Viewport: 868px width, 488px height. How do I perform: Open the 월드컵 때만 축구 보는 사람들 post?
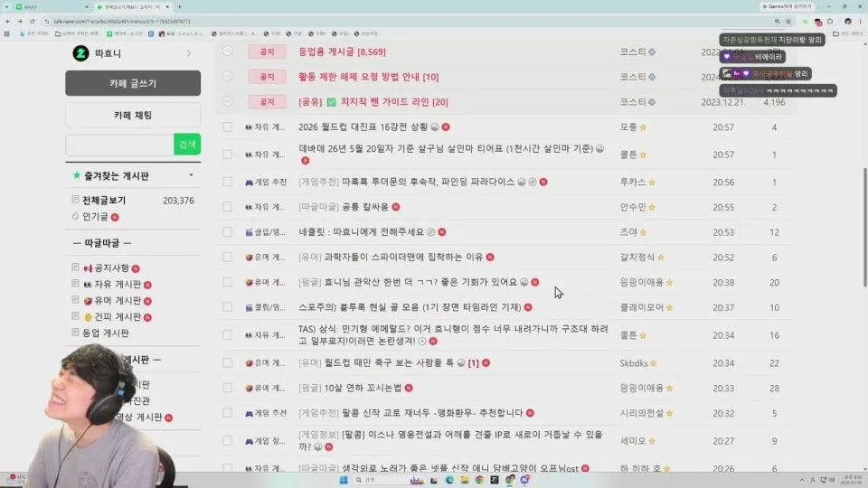pos(389,363)
